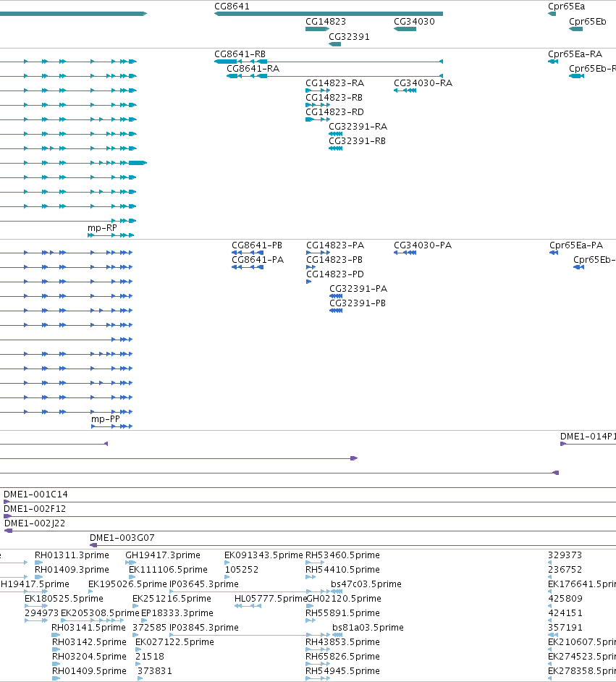Image resolution: width=616 pixels, height=682 pixels.
Task: Click the mp-RP transcript label
Action: pos(102,228)
